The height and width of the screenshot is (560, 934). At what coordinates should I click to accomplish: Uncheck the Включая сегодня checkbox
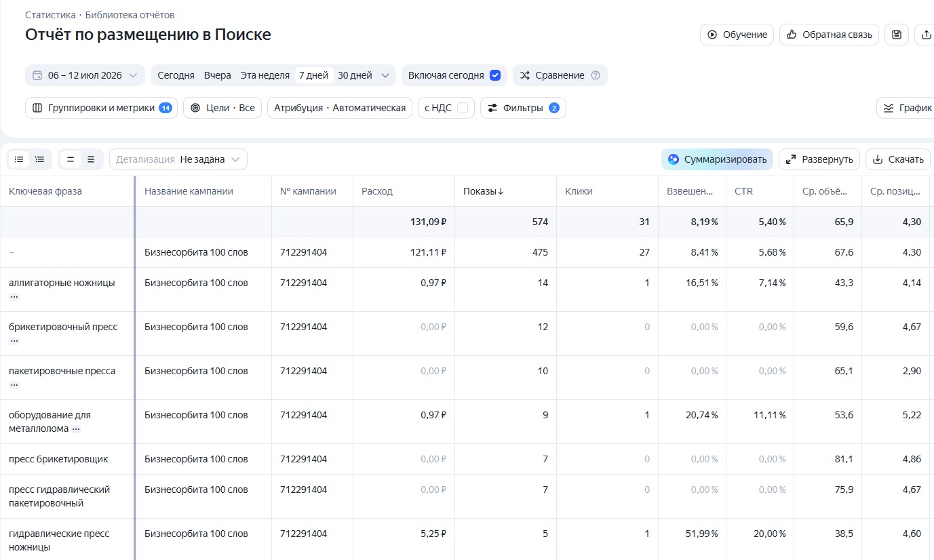coord(495,75)
